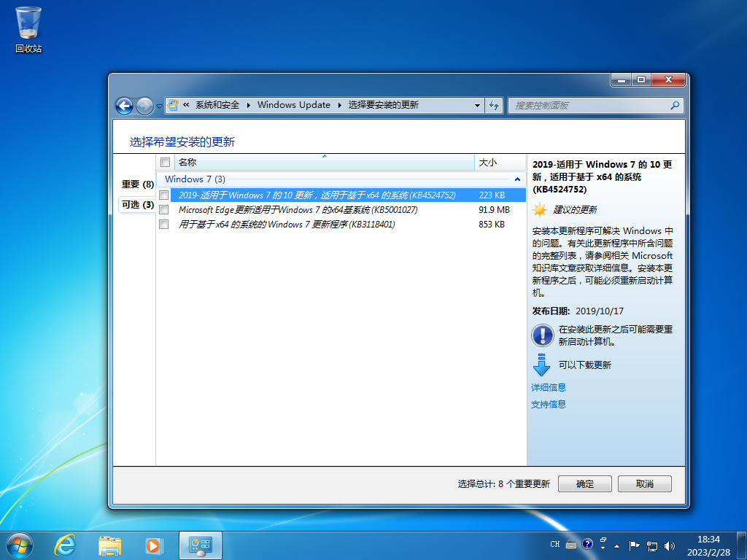This screenshot has height=560, width=747.
Task: Open the 支持信息 link
Action: [x=549, y=404]
